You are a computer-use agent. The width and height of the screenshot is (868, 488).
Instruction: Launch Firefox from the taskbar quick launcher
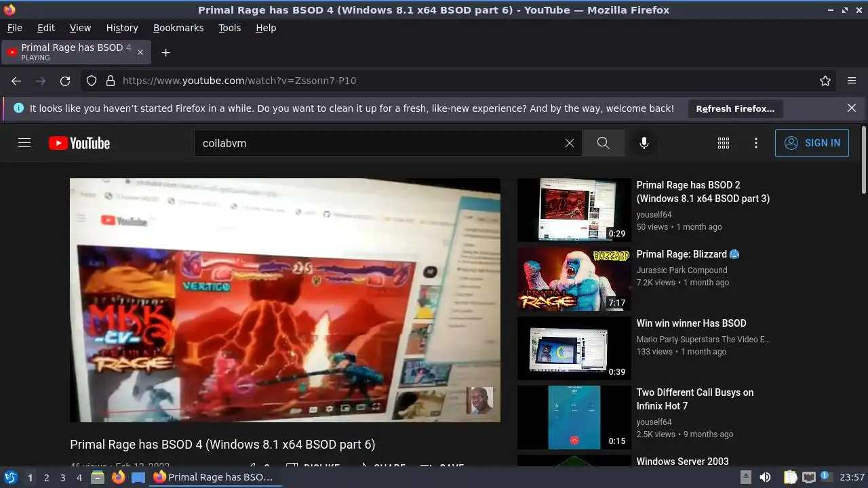[x=118, y=477]
